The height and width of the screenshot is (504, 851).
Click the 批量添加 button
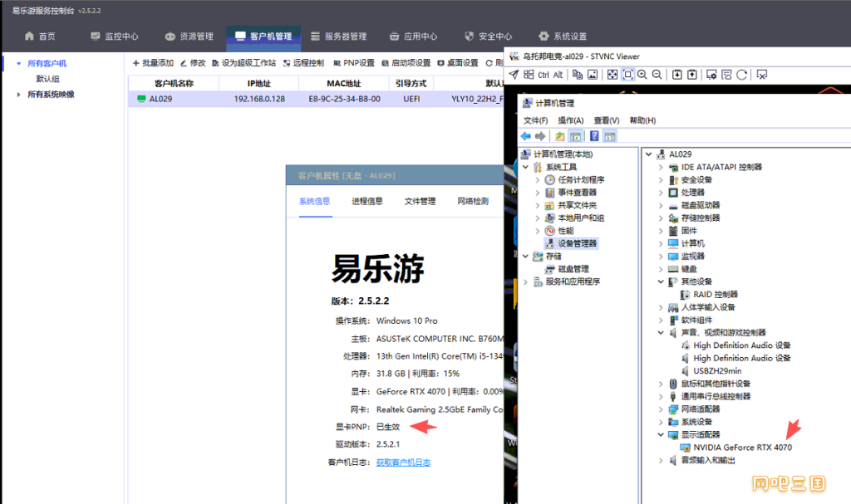point(153,63)
